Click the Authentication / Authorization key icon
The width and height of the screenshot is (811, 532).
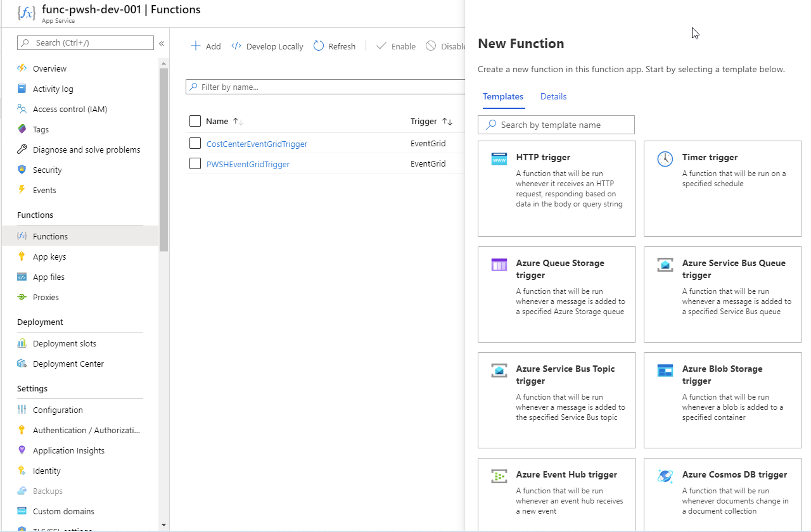pos(22,430)
